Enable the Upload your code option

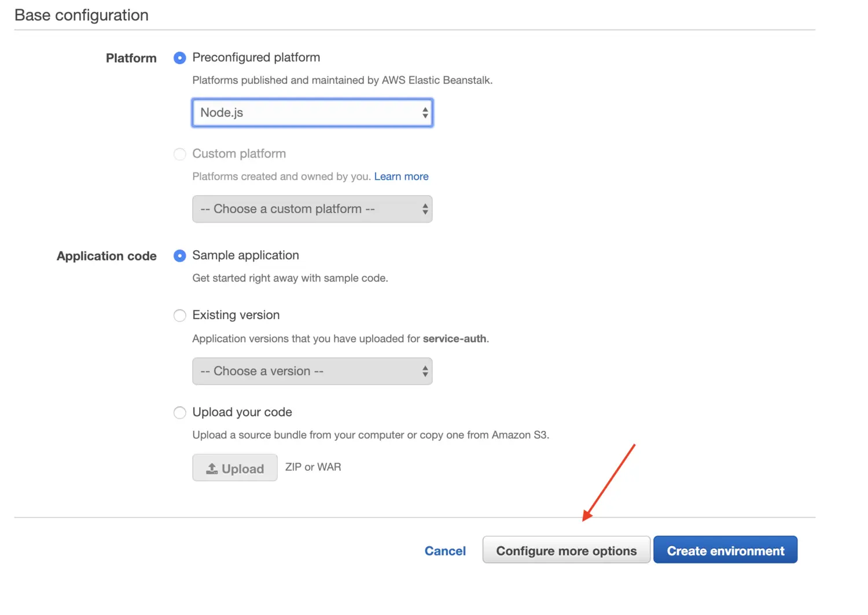[x=180, y=412]
